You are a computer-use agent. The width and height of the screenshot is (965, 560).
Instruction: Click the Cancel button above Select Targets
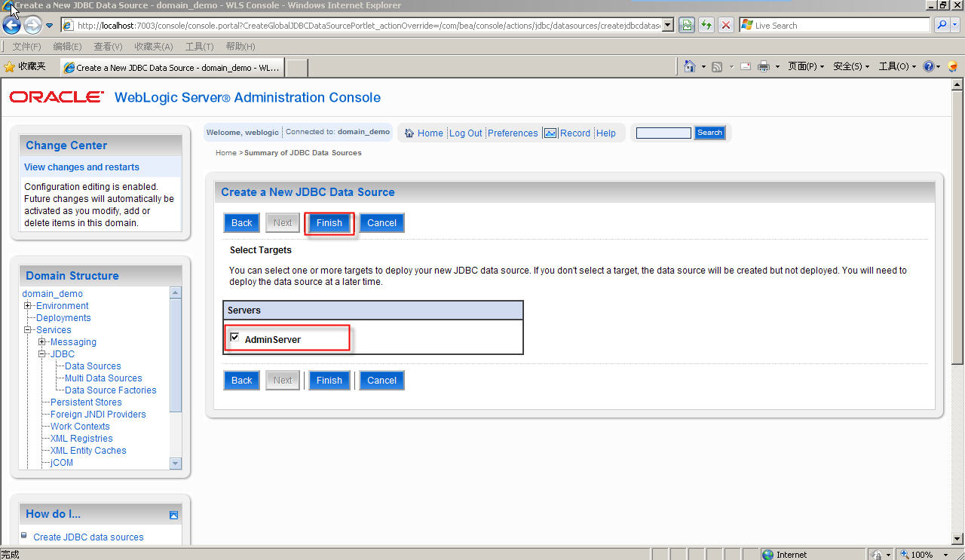381,223
